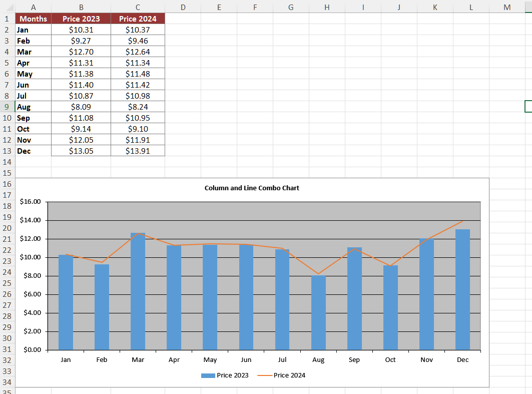
Task: Click the Dec category axis label
Action: [x=462, y=359]
